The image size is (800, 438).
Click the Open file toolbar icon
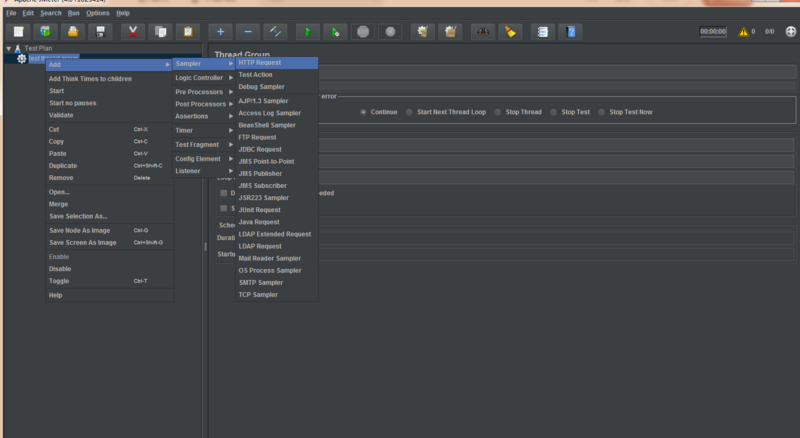(x=73, y=32)
